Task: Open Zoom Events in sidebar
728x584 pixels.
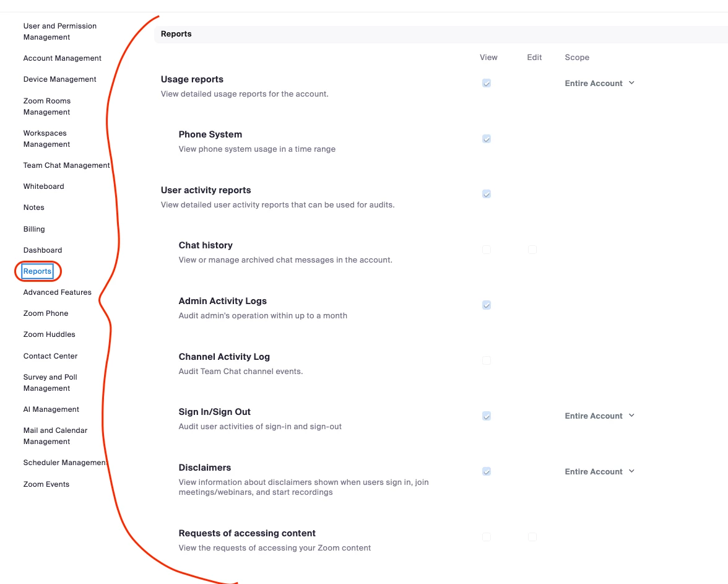Action: point(46,484)
